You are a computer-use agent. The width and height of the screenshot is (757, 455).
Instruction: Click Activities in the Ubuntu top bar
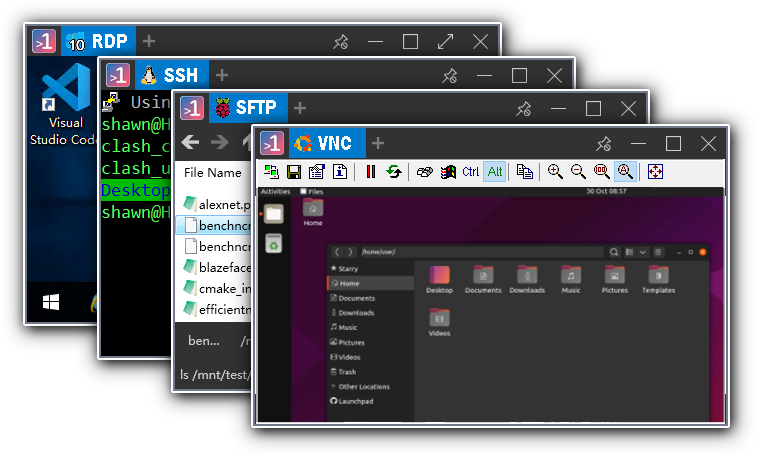point(276,192)
